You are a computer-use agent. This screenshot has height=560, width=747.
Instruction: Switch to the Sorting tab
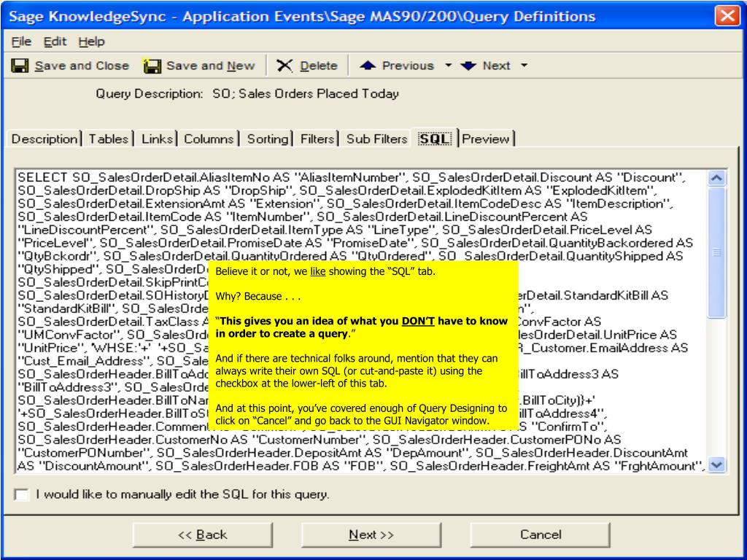pyautogui.click(x=267, y=139)
